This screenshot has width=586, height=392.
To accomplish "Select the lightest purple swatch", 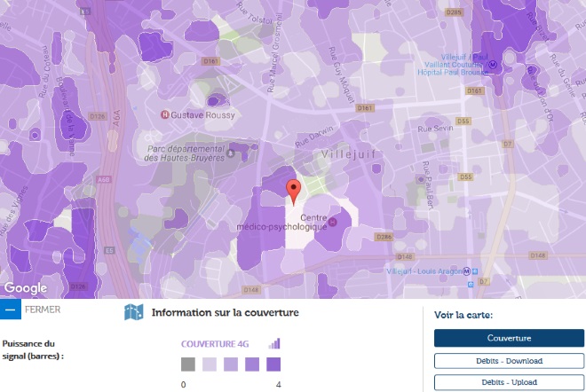I will click(x=210, y=365).
